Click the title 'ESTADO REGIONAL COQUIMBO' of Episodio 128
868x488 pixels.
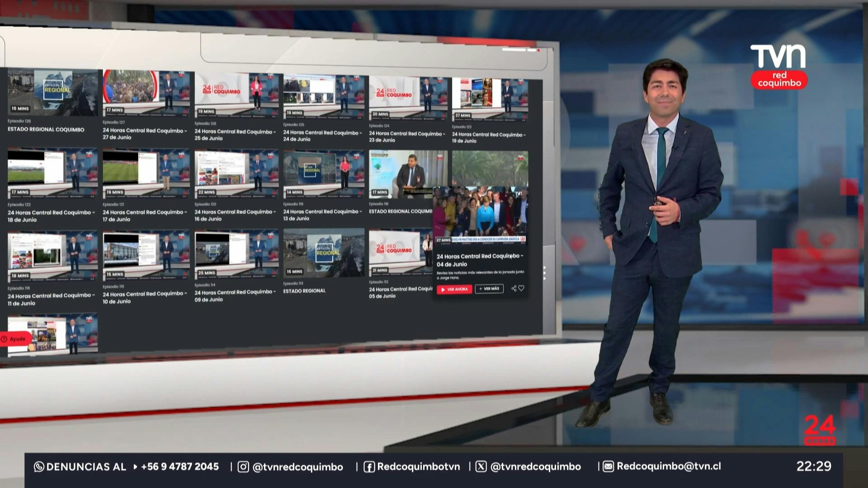pyautogui.click(x=46, y=130)
